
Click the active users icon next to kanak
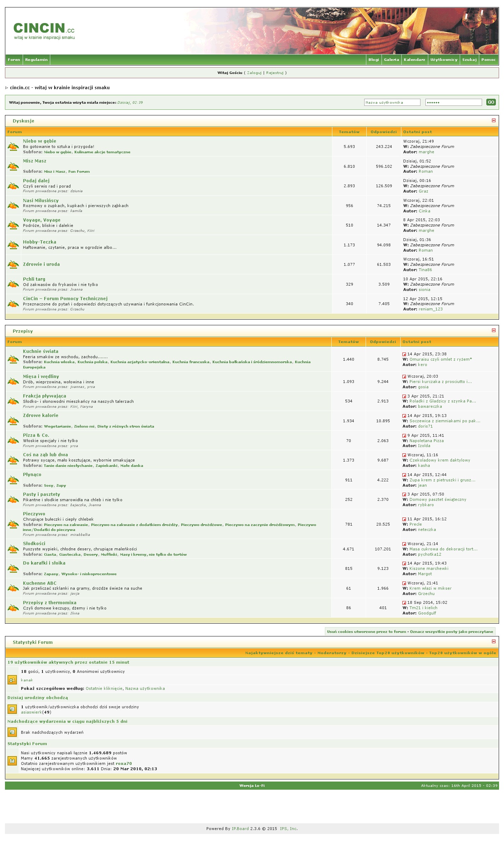click(x=12, y=680)
